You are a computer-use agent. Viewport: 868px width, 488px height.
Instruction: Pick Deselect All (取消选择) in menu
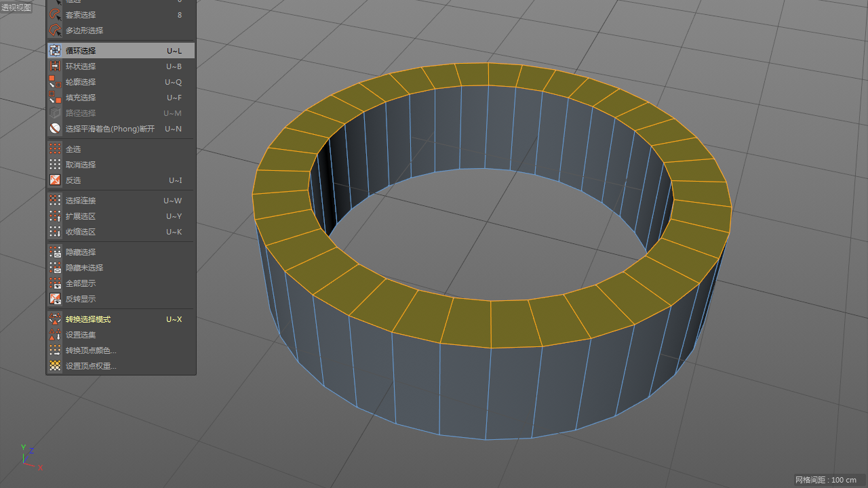point(121,164)
